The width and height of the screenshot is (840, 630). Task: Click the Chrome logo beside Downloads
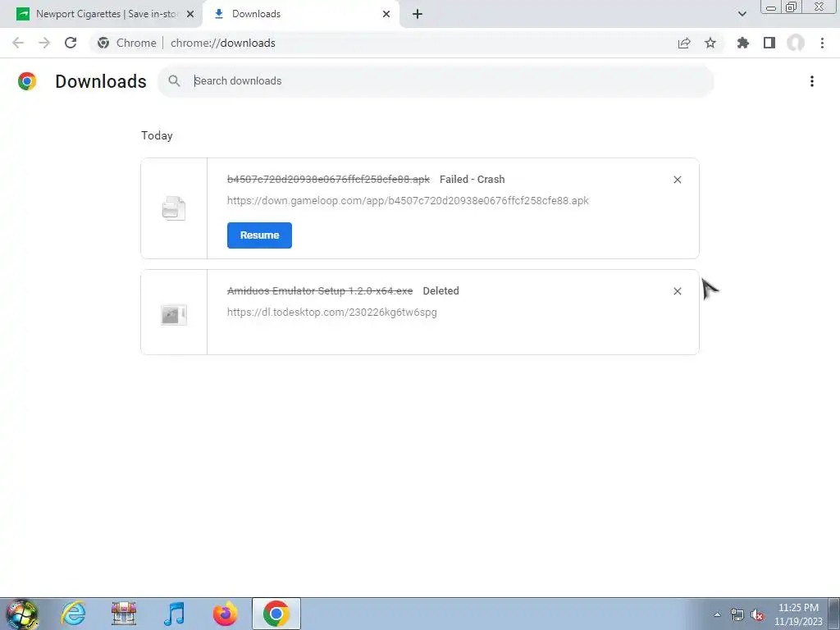(x=27, y=81)
